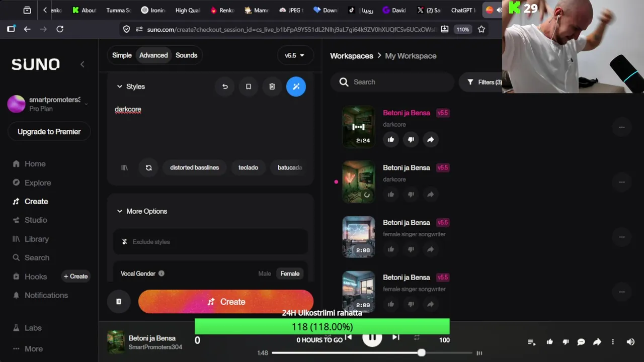Dislike the current track in the player bar
The image size is (644, 362).
[x=566, y=342]
